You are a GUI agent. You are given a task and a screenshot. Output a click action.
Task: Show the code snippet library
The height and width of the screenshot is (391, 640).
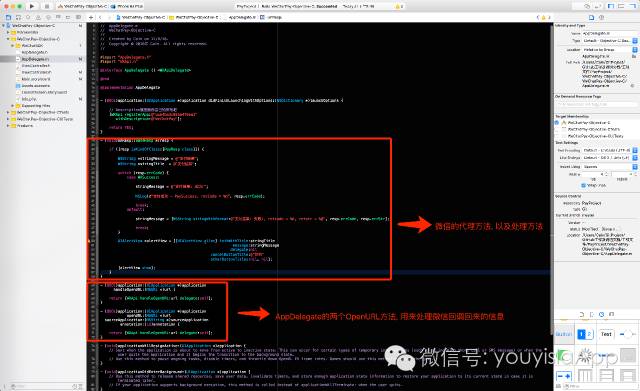click(x=592, y=314)
